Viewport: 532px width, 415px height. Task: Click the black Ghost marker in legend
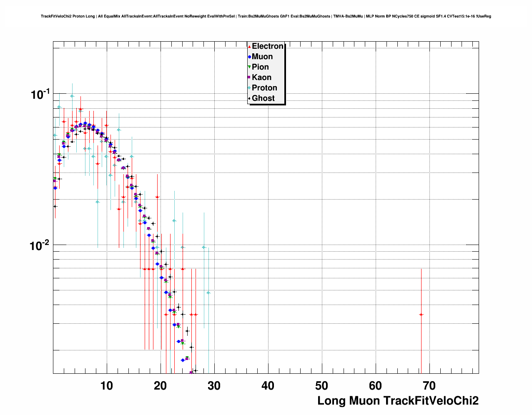pyautogui.click(x=249, y=98)
